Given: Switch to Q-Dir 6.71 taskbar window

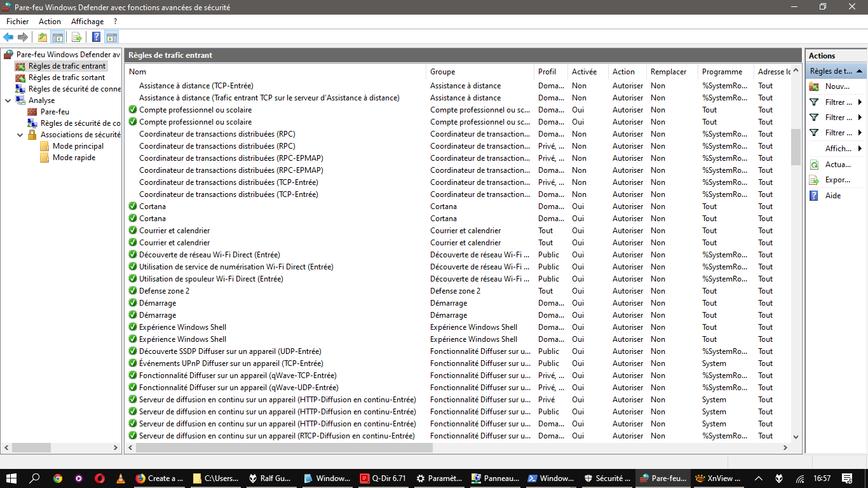Looking at the screenshot, I should pos(383,478).
